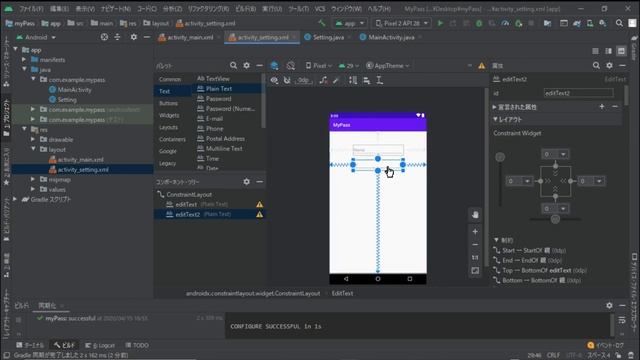The image size is (640, 360).
Task: Switch to Split view mode icon
Action: [609, 51]
